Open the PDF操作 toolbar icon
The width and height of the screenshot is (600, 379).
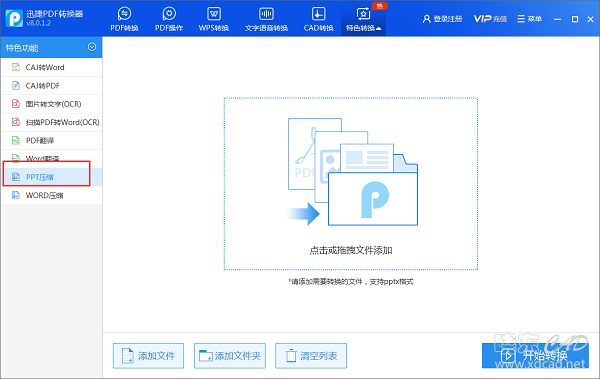coord(169,14)
